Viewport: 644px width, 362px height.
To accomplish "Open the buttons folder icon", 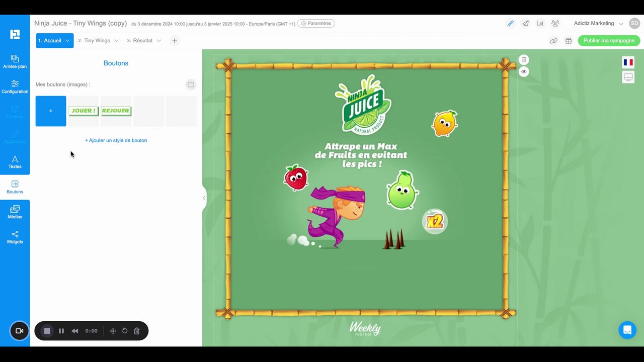I will pos(191,84).
